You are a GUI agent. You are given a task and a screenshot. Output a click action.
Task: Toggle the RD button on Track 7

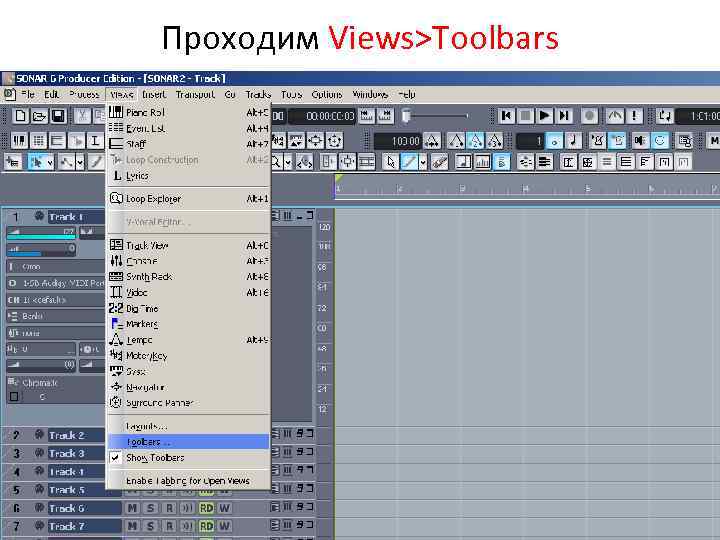206,526
